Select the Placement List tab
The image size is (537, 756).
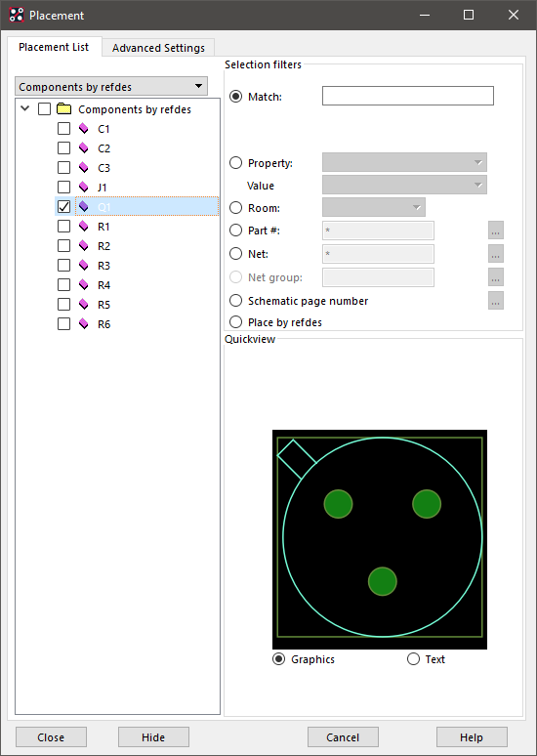(x=54, y=47)
